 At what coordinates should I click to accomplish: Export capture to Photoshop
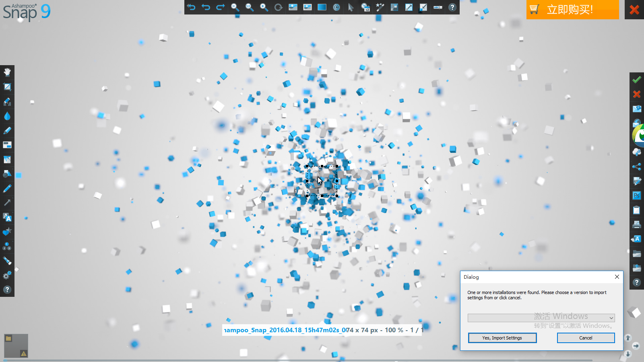636,195
